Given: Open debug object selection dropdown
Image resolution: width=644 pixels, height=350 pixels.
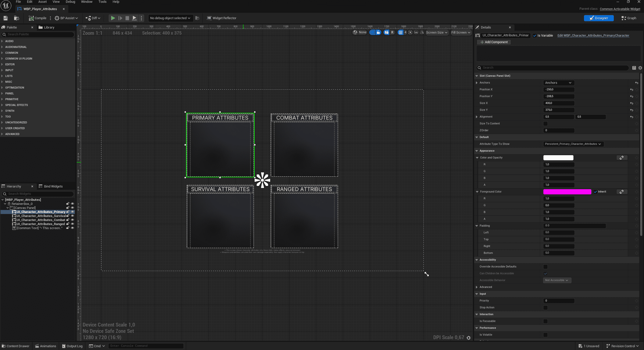Looking at the screenshot, I should (170, 18).
